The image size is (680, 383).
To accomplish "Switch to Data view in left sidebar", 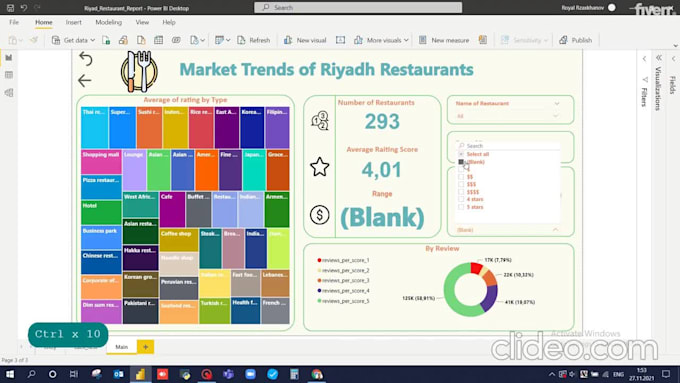I will tap(9, 75).
